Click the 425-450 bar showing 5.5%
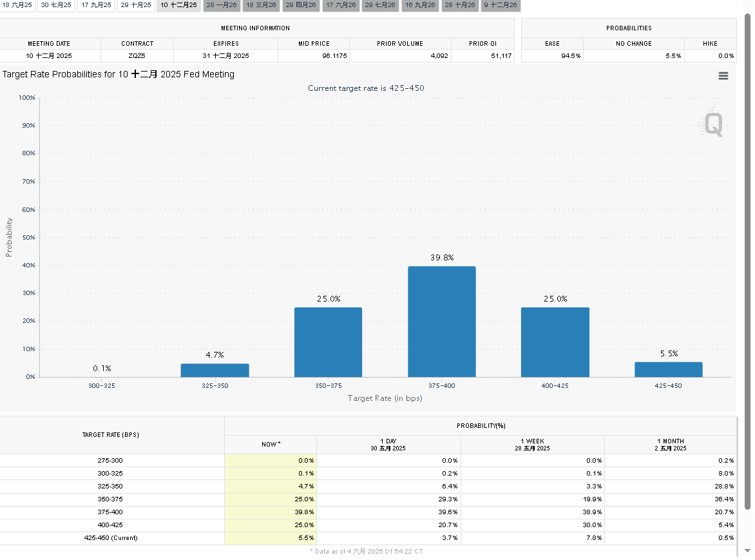This screenshot has width=755, height=560. tap(668, 369)
